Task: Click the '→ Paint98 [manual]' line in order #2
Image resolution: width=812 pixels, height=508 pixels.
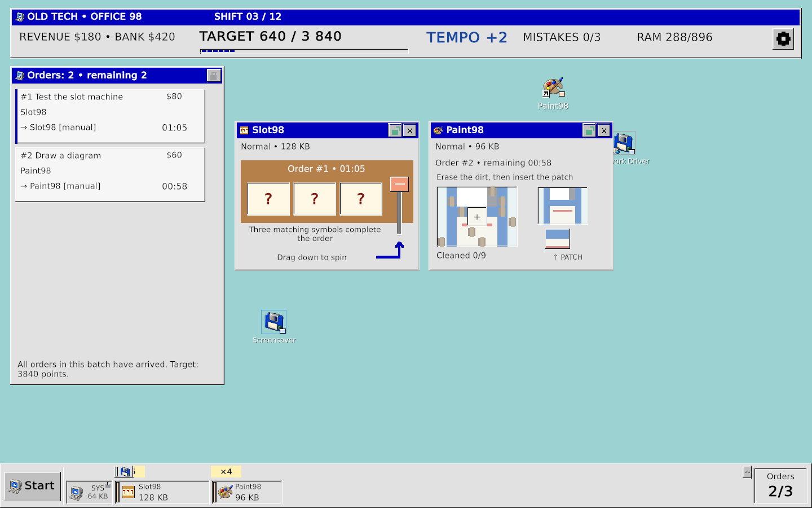Action: pyautogui.click(x=61, y=186)
